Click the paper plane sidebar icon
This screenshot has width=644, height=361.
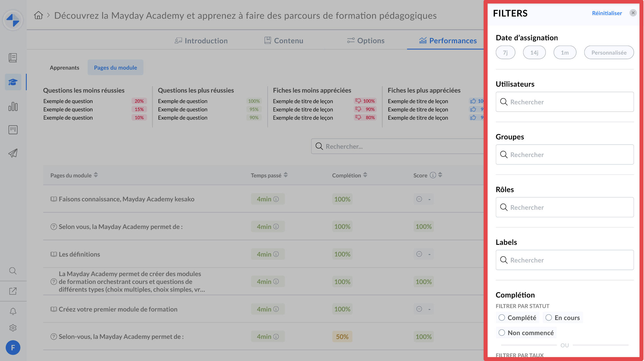13,153
